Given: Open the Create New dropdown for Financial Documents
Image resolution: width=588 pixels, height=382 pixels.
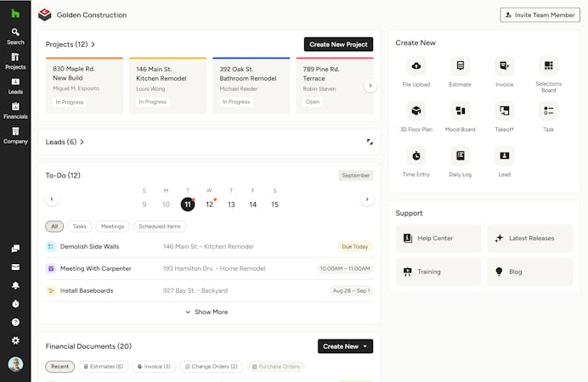Looking at the screenshot, I should [x=345, y=346].
